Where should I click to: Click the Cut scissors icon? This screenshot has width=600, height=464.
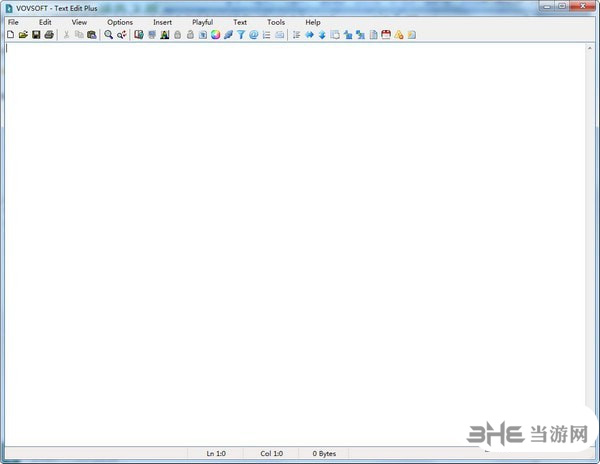click(x=66, y=35)
